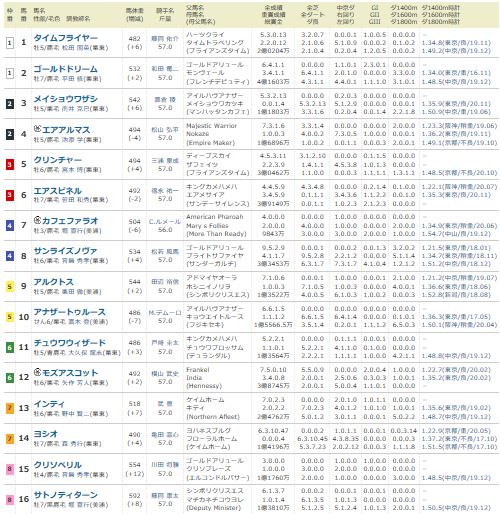Click the foreign-bred icon beside カフェファラオ

coord(37,220)
